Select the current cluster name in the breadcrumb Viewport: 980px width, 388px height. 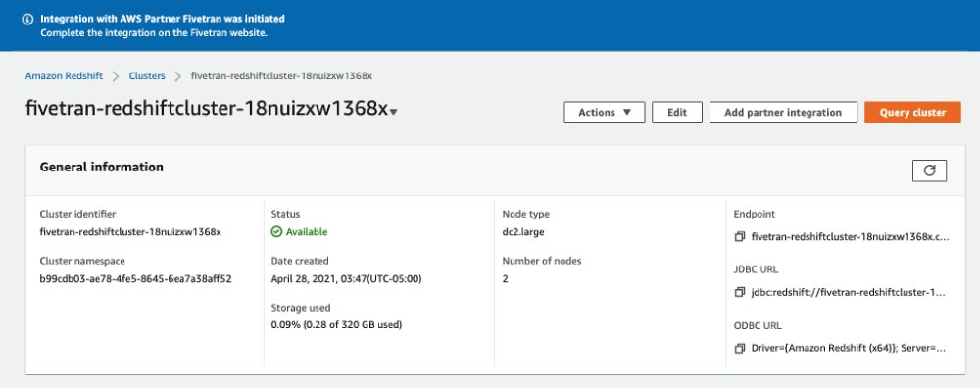click(x=281, y=76)
